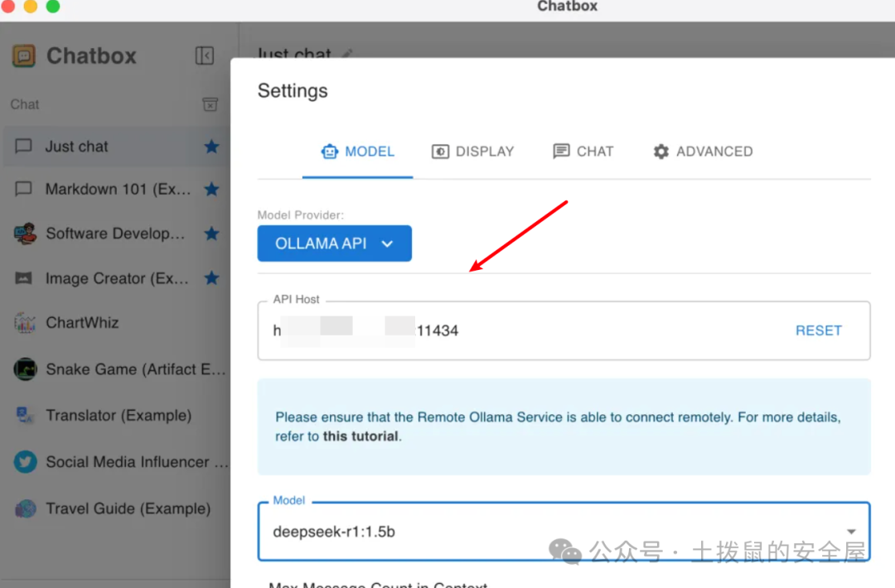
Task: Switch to the MODEL settings tab
Action: [357, 152]
